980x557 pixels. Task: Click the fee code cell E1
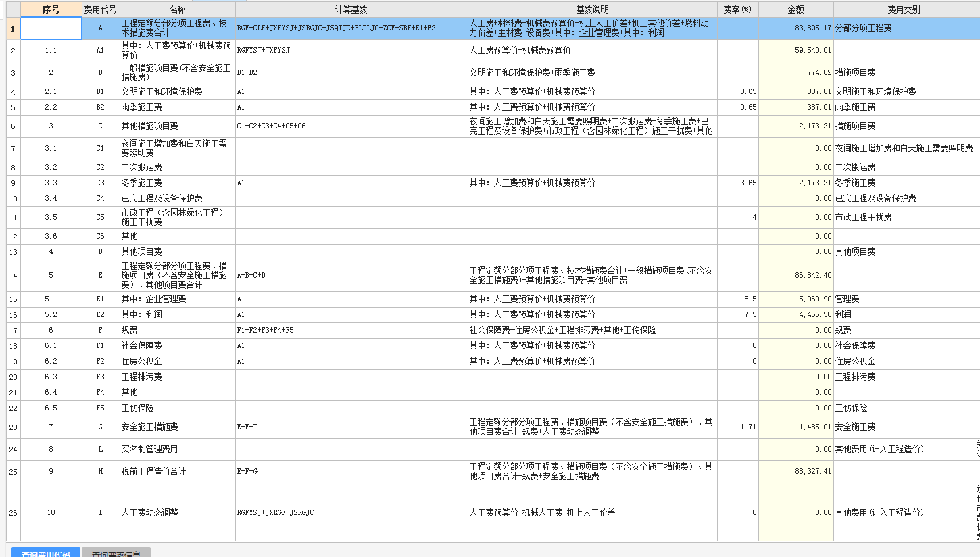(101, 299)
